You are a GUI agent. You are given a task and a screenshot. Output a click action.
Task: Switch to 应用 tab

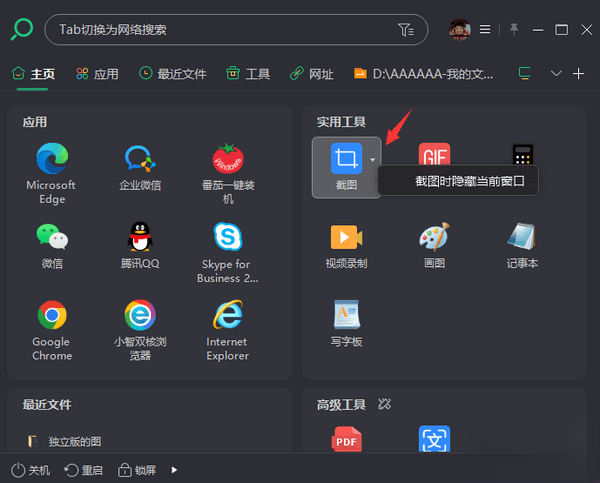[97, 73]
